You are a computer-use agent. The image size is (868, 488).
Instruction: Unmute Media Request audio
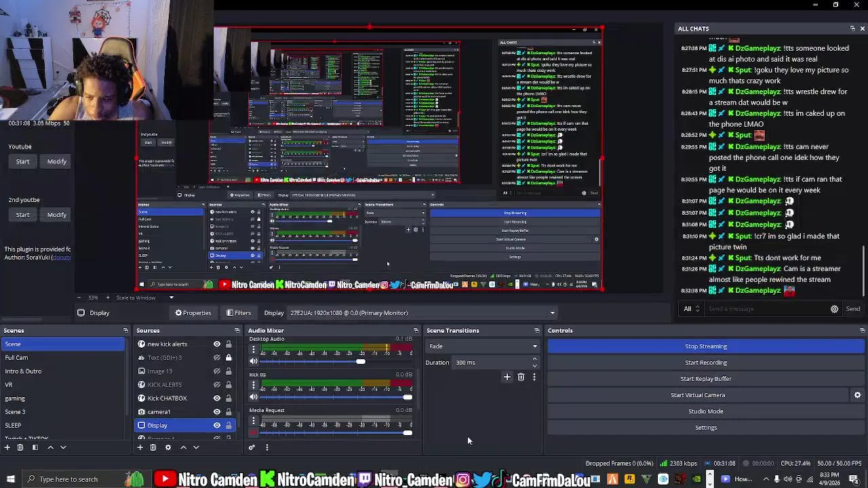tap(254, 432)
